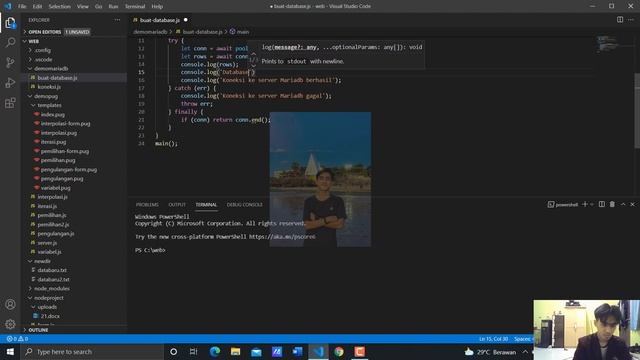The height and width of the screenshot is (360, 640).
Task: Click the Task View taskbar button
Action: tap(193, 351)
